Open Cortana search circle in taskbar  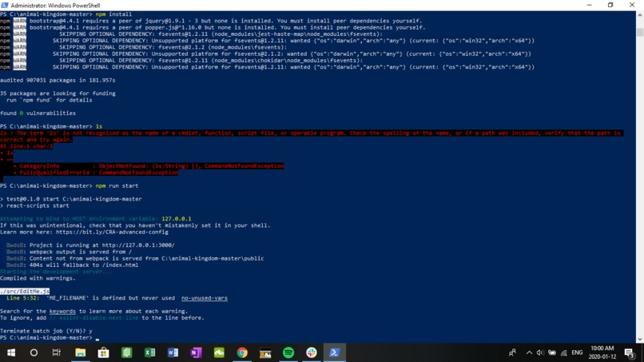[x=34, y=352]
